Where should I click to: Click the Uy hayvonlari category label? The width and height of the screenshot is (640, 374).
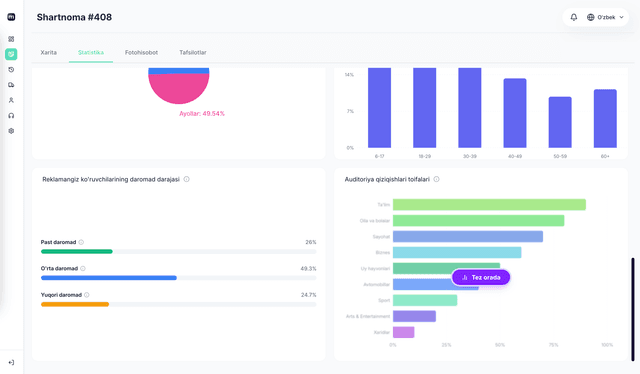click(x=375, y=268)
